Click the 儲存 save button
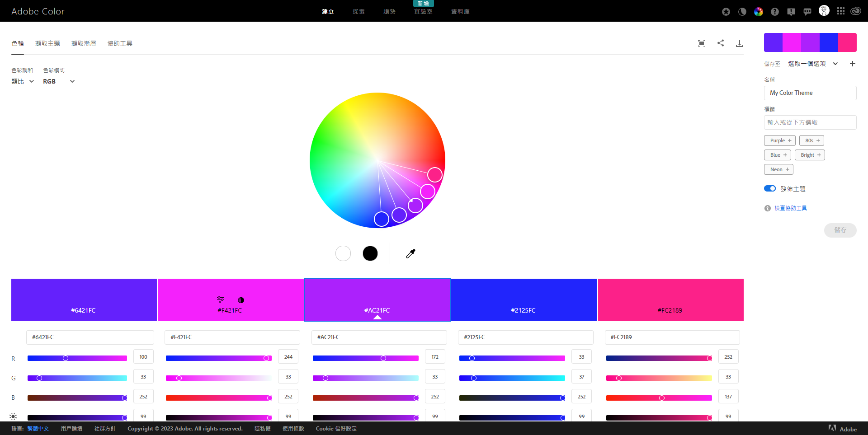Screen dimensions: 868x435 pos(840,230)
